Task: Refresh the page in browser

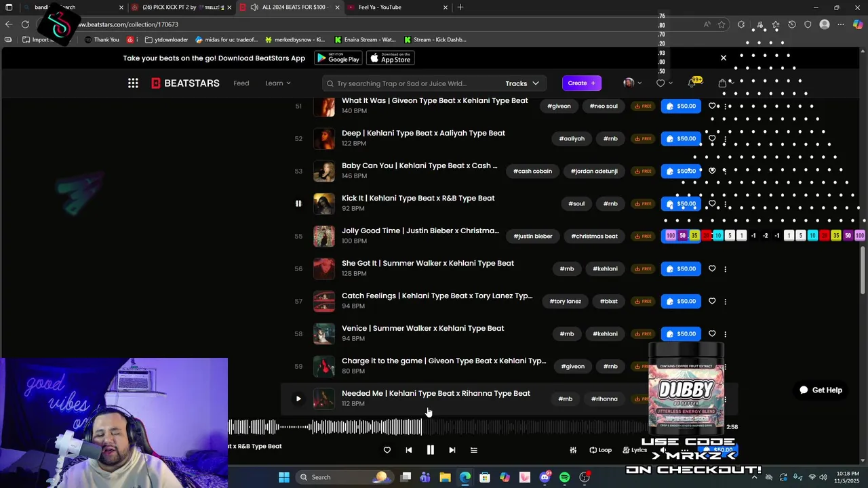Action: [x=25, y=24]
